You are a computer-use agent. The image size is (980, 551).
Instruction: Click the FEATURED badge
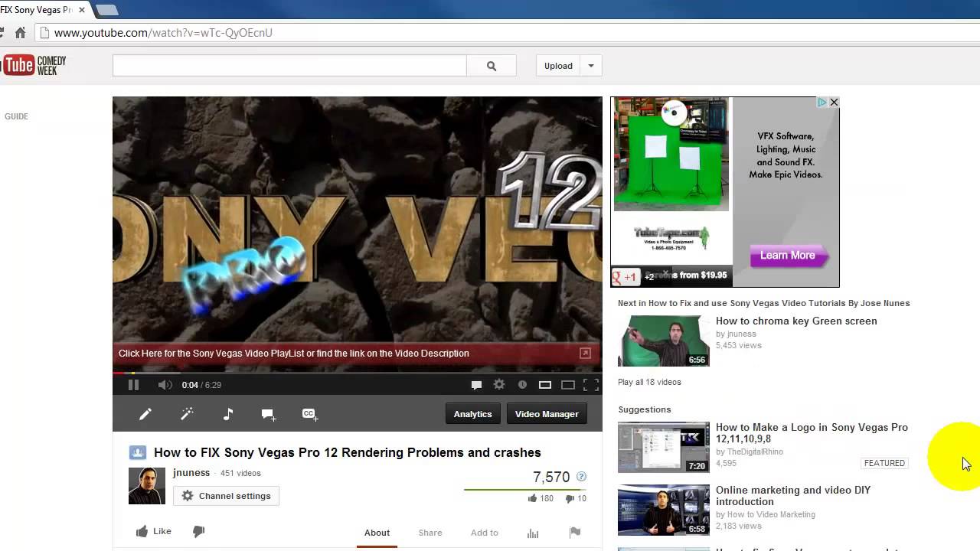tap(884, 463)
